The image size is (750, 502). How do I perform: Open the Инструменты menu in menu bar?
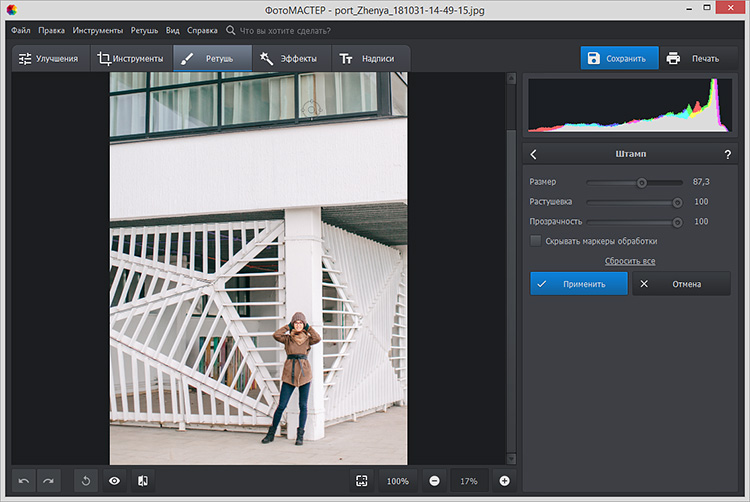pyautogui.click(x=98, y=31)
